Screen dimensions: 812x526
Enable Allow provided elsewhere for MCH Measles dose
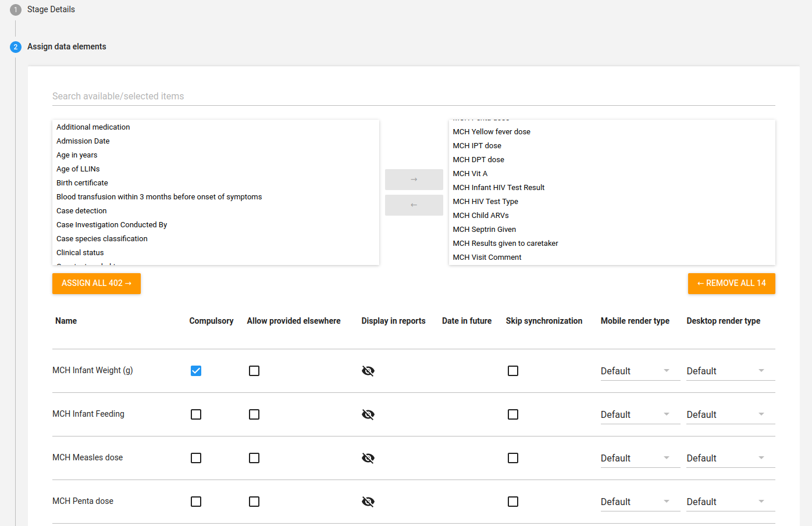pyautogui.click(x=254, y=458)
